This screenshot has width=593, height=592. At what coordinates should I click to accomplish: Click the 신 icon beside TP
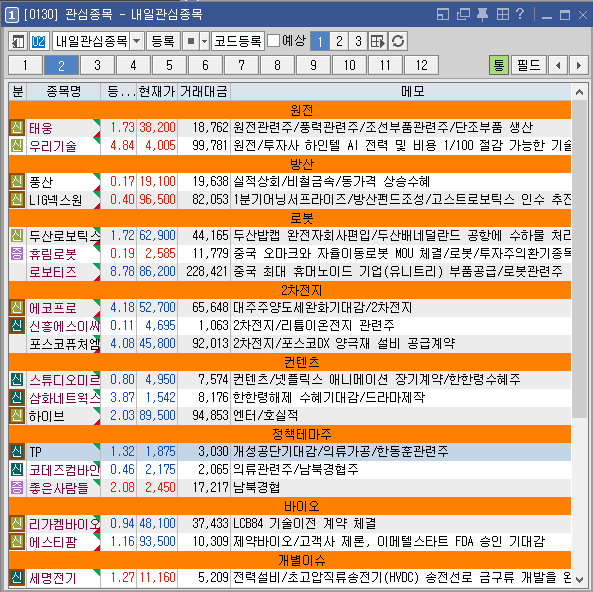point(17,452)
